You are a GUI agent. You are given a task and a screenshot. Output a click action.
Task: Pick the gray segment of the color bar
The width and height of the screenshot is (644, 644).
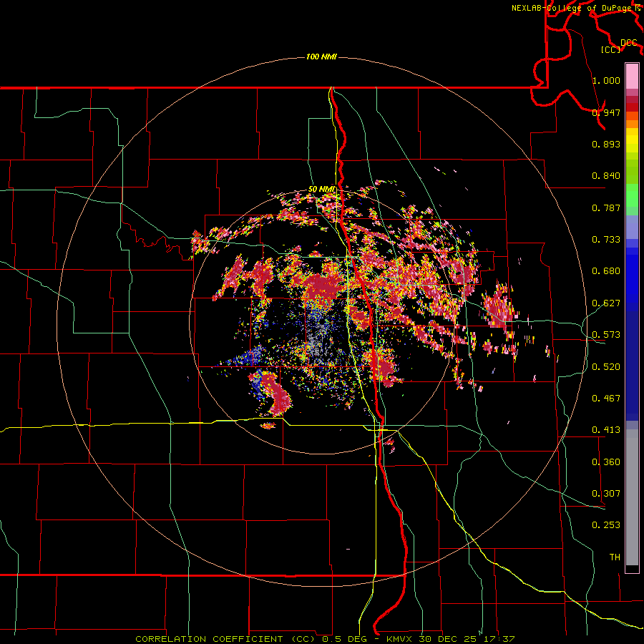tap(632, 497)
